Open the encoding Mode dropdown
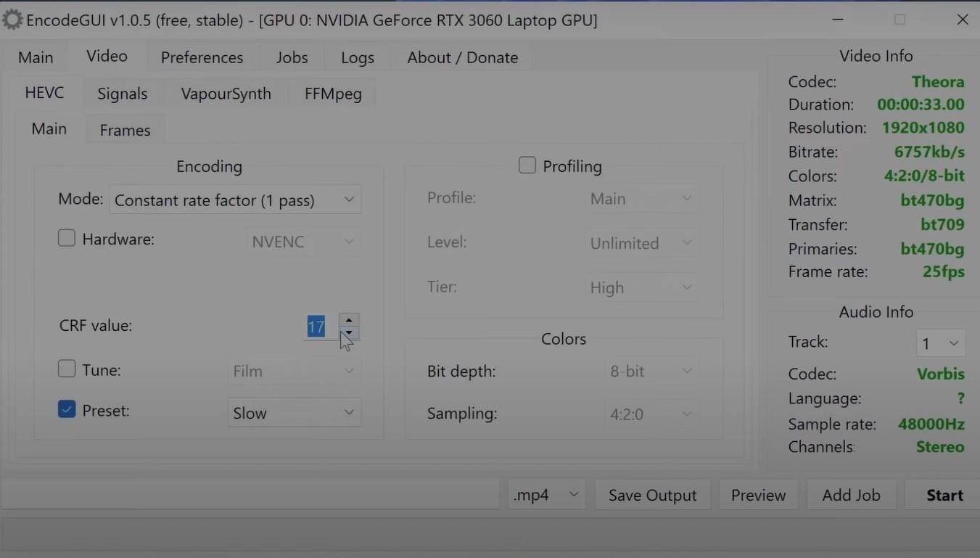The width and height of the screenshot is (980, 558). point(235,200)
